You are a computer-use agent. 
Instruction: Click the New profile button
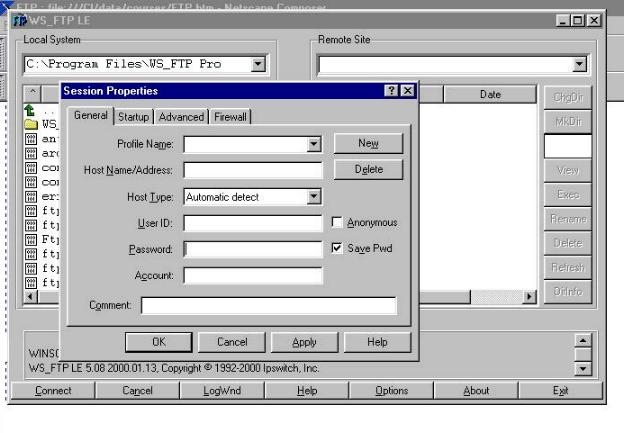(369, 143)
